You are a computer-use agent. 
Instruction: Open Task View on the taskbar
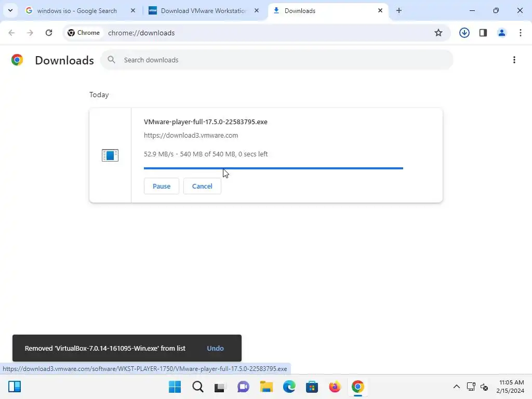pos(220,387)
